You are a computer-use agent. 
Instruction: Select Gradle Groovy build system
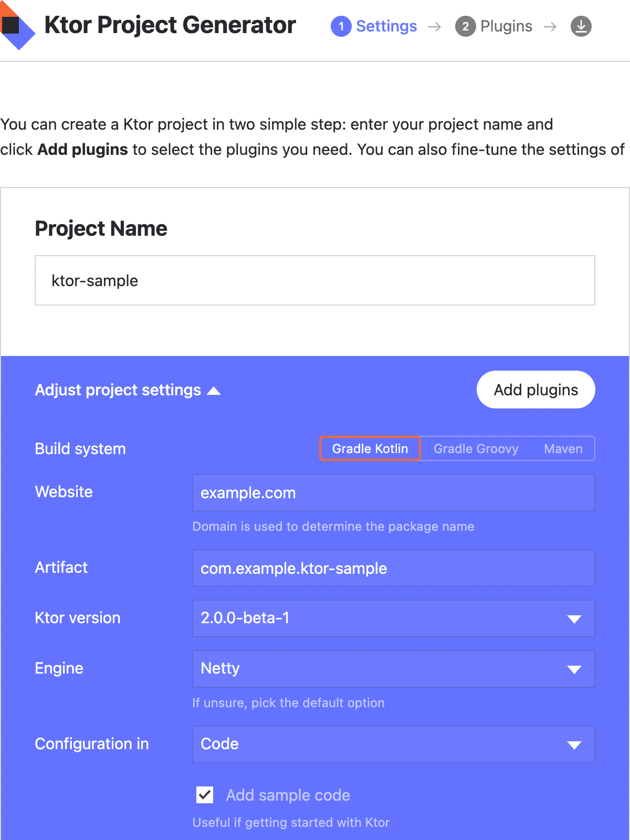476,449
